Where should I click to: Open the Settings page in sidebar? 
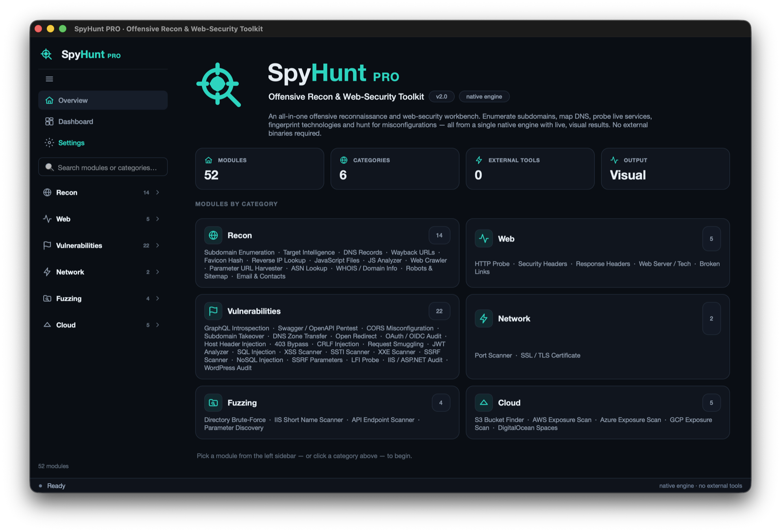pyautogui.click(x=103, y=142)
